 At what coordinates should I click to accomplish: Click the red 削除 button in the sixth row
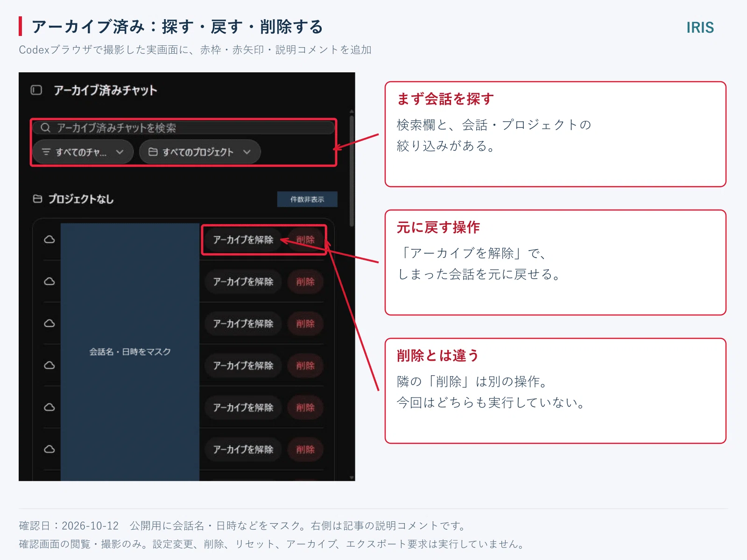(x=305, y=449)
